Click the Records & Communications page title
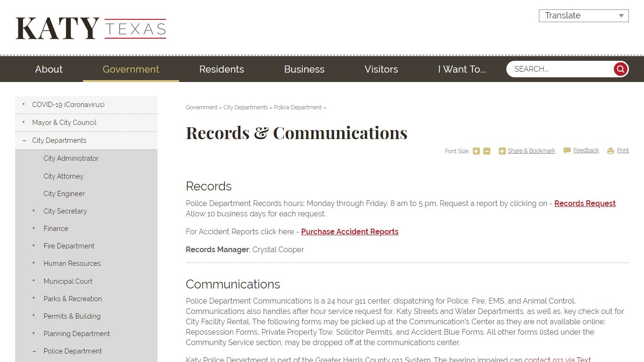This screenshot has height=362, width=644. 297,133
